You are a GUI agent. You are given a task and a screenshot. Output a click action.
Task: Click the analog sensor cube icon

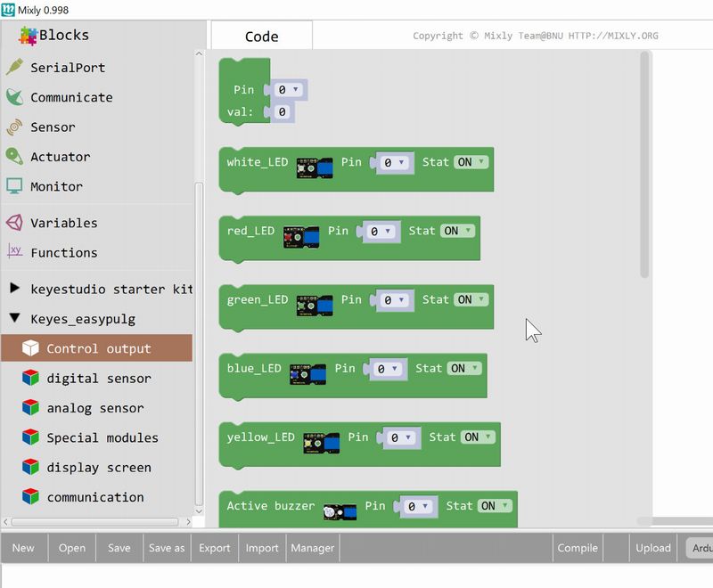point(30,408)
